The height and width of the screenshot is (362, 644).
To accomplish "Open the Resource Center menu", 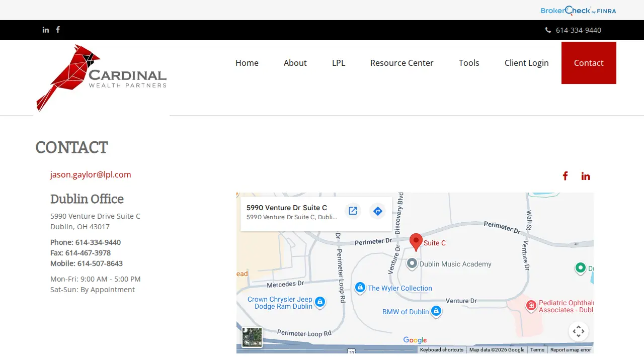I will coord(402,63).
